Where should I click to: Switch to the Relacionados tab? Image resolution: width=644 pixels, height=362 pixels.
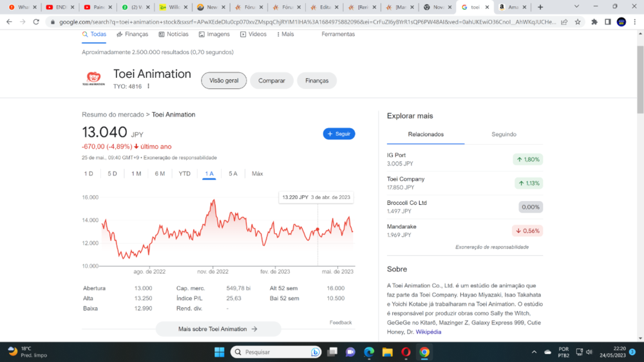click(x=426, y=135)
